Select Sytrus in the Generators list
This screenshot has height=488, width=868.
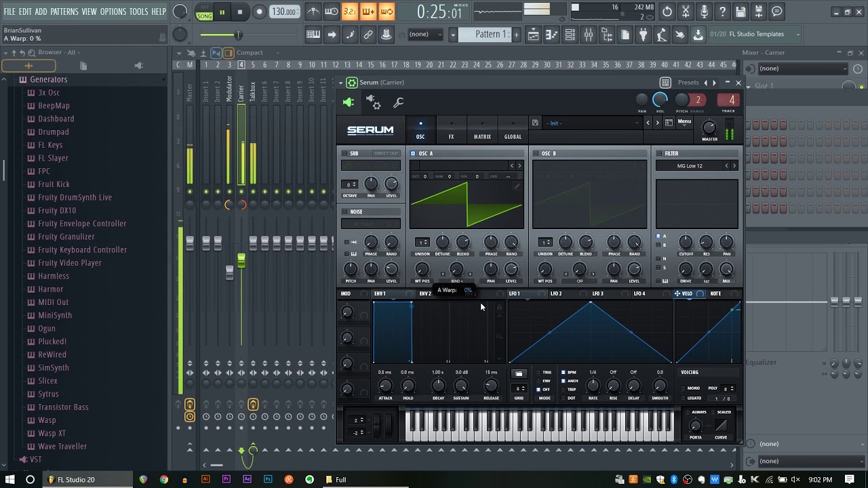48,394
